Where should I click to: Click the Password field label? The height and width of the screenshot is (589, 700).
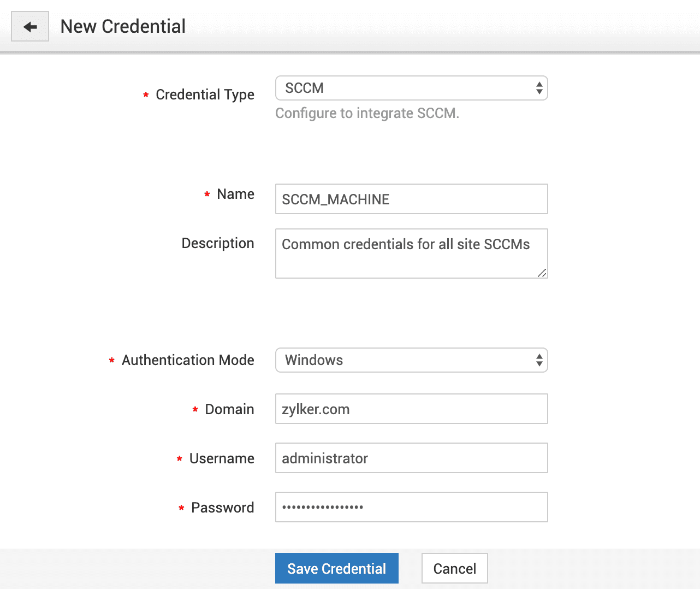click(x=222, y=508)
